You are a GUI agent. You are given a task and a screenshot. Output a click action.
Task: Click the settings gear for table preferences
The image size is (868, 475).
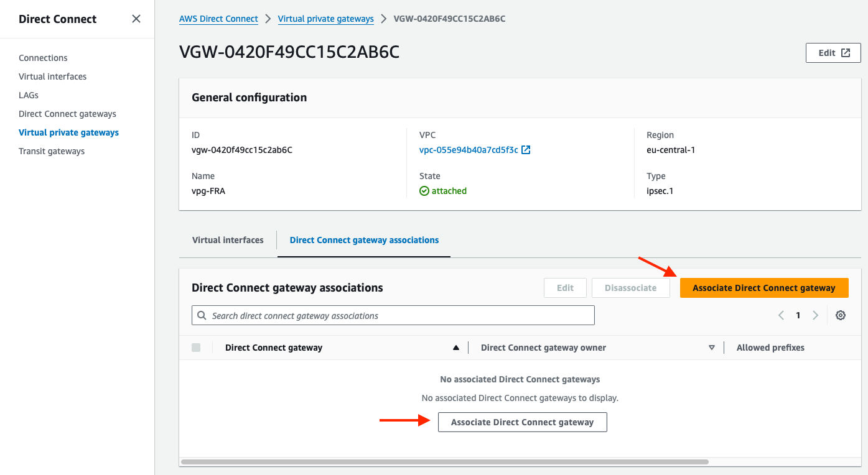click(841, 315)
